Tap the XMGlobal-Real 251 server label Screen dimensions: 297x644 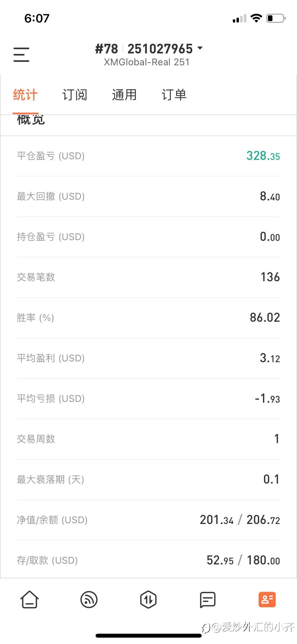click(x=147, y=62)
